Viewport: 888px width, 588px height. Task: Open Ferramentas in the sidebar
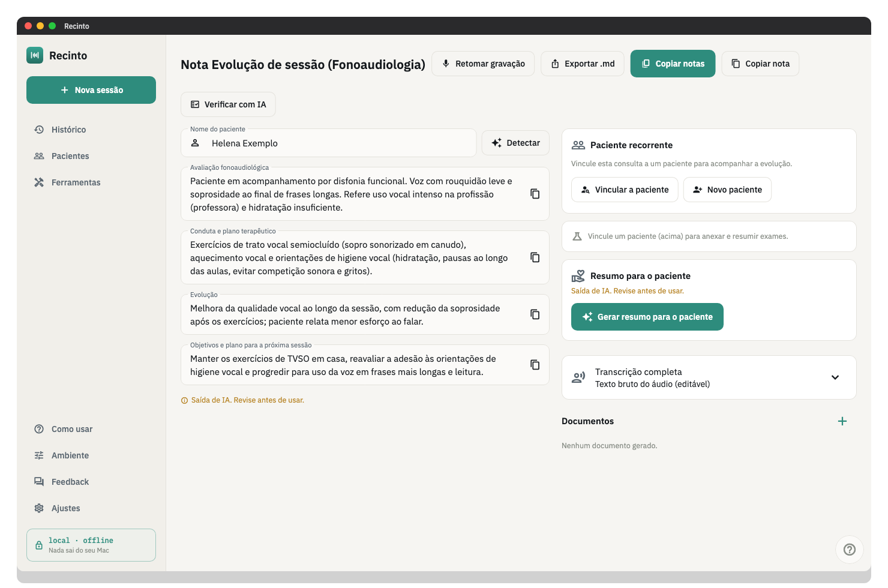91,182
